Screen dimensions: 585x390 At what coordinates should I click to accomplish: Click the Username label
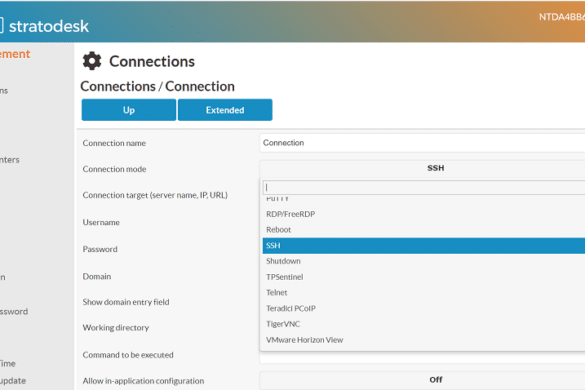click(101, 222)
